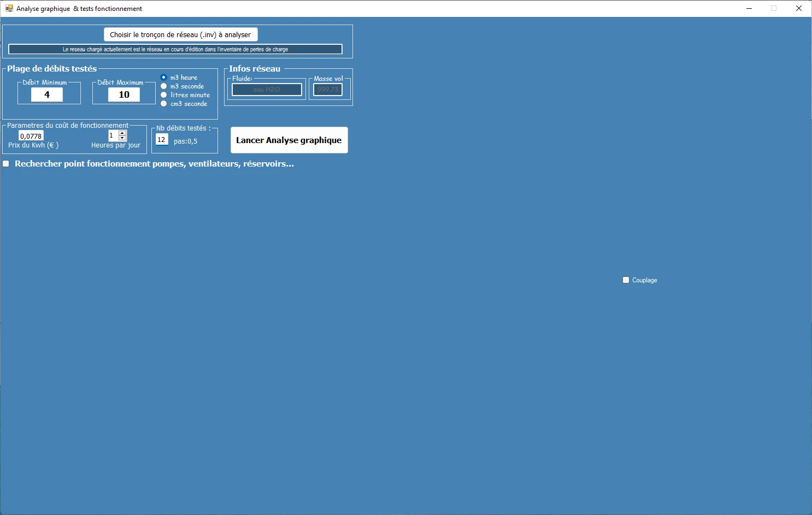812x515 pixels.
Task: Click the 'Masse vol' value field
Action: point(328,90)
